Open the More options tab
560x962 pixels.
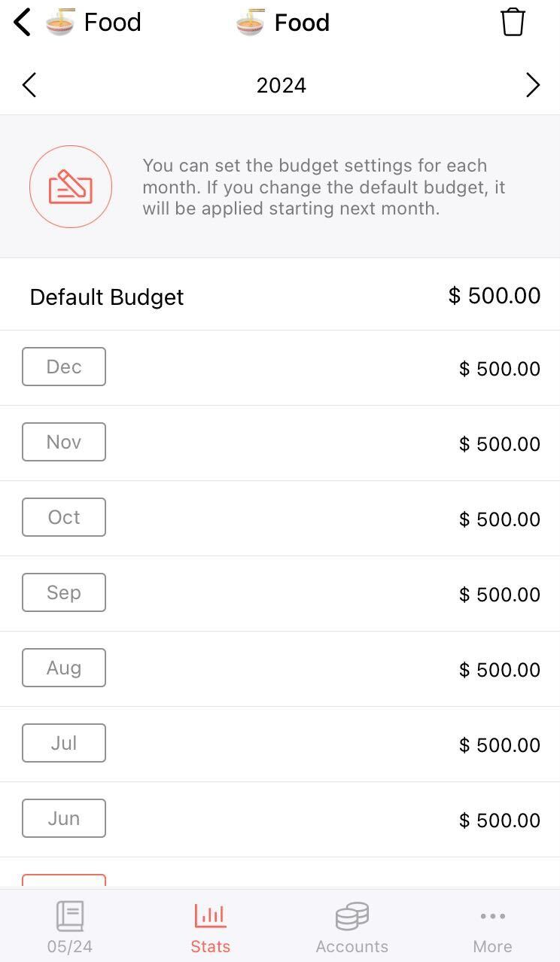pos(492,927)
